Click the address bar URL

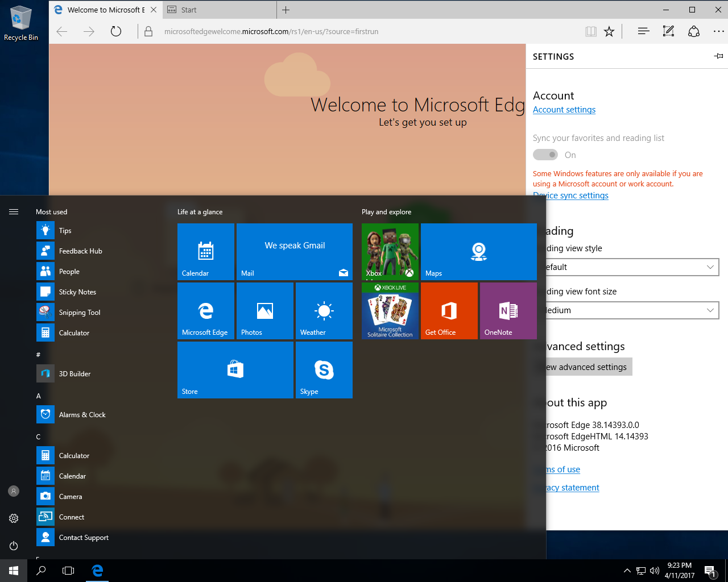pos(271,32)
